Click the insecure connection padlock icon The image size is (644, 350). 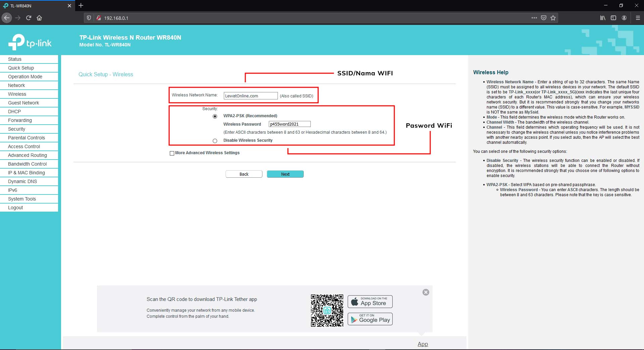click(x=99, y=18)
